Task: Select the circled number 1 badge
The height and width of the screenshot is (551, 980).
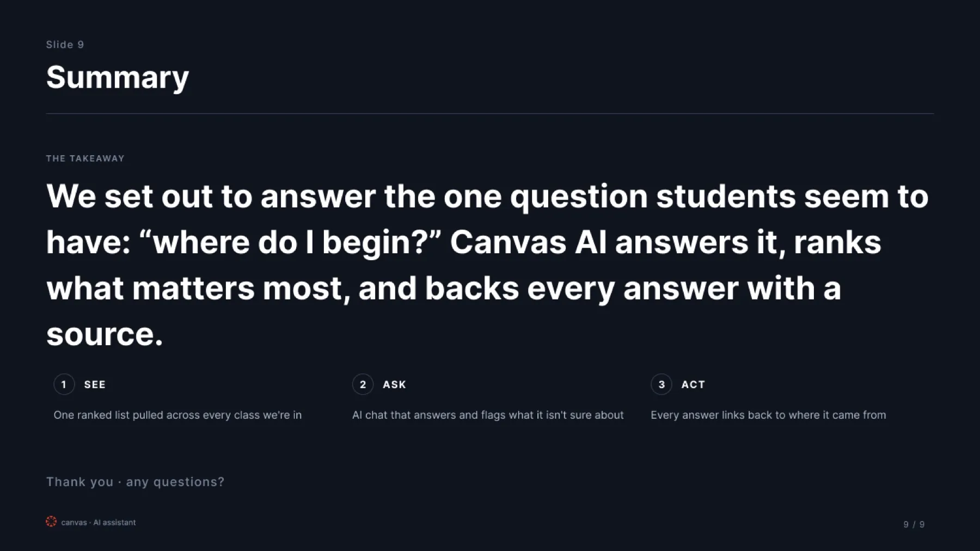Action: pyautogui.click(x=64, y=384)
